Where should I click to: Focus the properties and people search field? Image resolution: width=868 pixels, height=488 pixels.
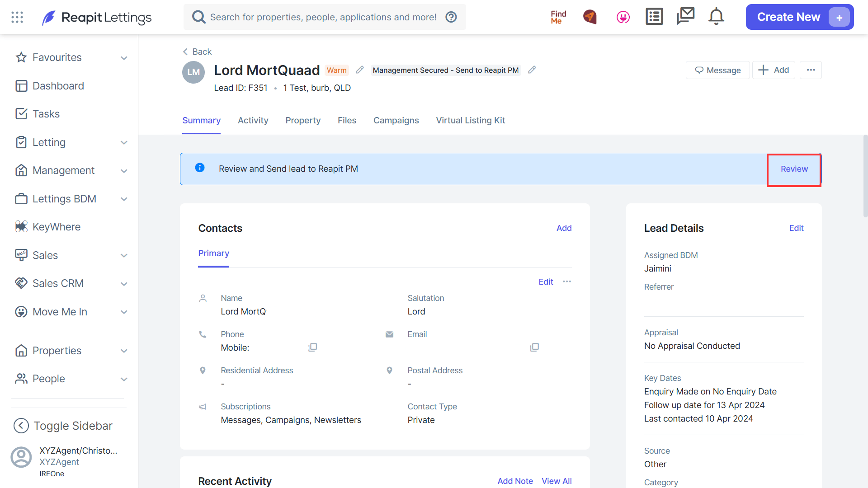click(323, 17)
